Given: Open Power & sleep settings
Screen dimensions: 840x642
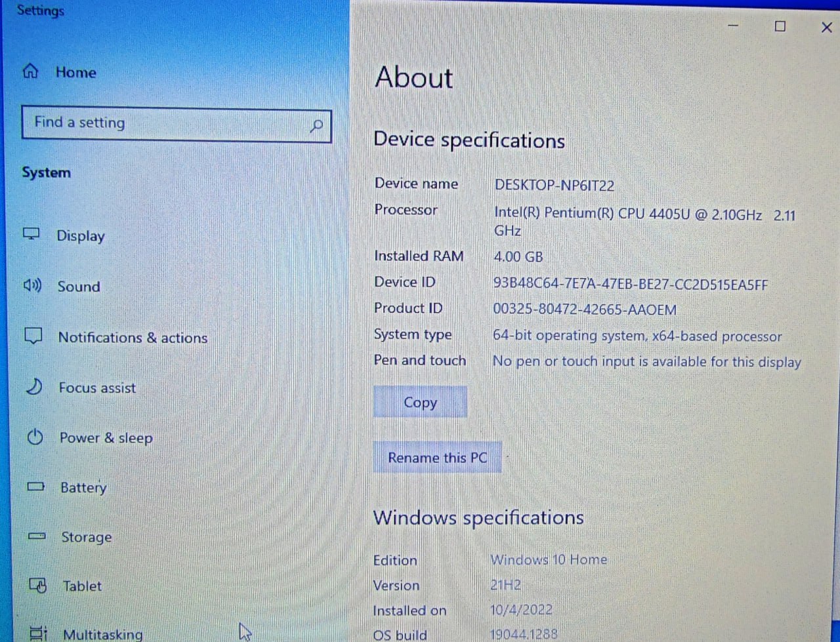Looking at the screenshot, I should (106, 438).
